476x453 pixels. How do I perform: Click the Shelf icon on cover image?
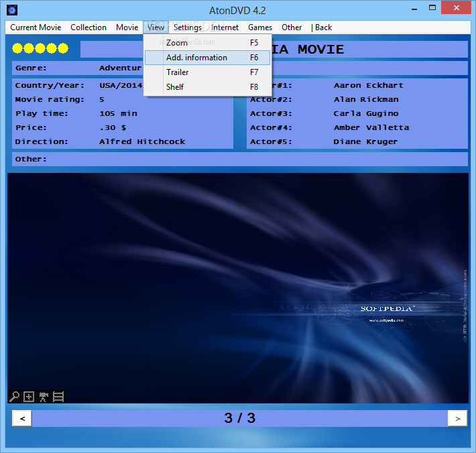tap(58, 397)
